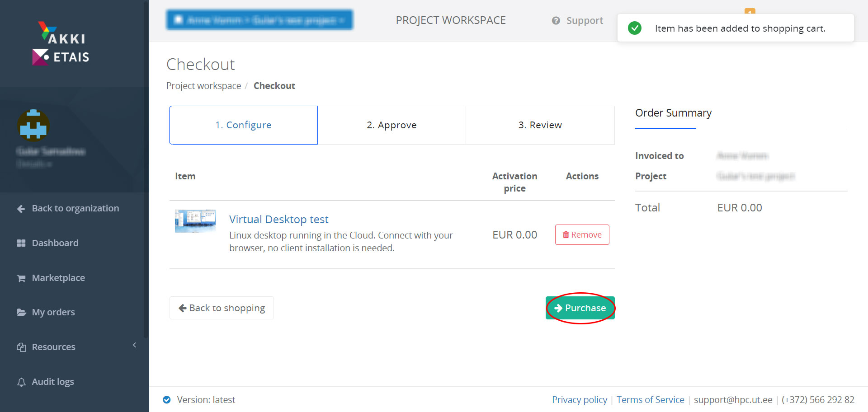Click Project workspace breadcrumb
Screen dimensions: 868x412
coord(203,86)
